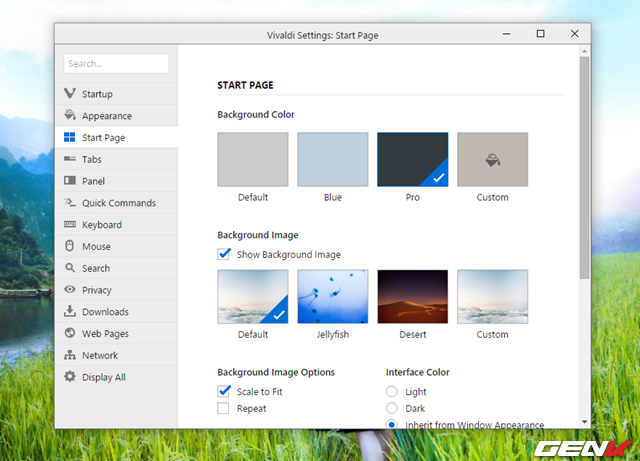Open Network settings via network icon
Image resolution: width=640 pixels, height=461 pixels.
(x=70, y=355)
